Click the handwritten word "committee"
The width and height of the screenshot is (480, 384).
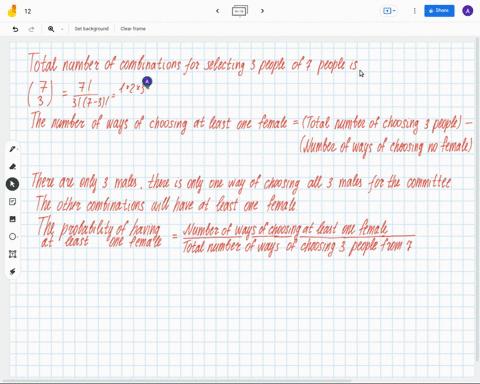[429, 182]
